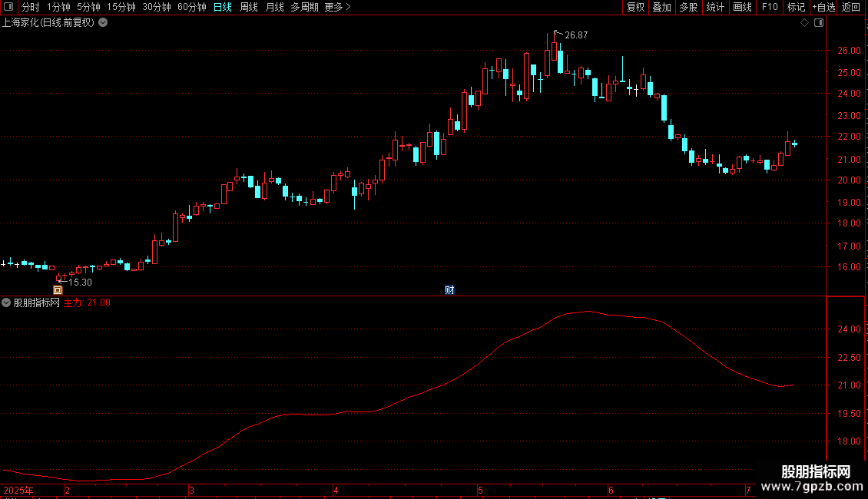Select the 30分钟 period
868x499 pixels.
tap(157, 7)
